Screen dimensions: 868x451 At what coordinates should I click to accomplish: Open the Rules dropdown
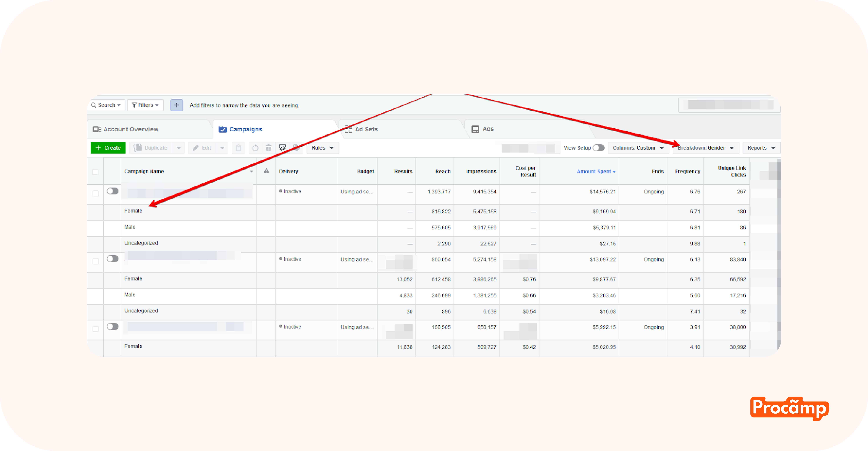[x=322, y=148]
